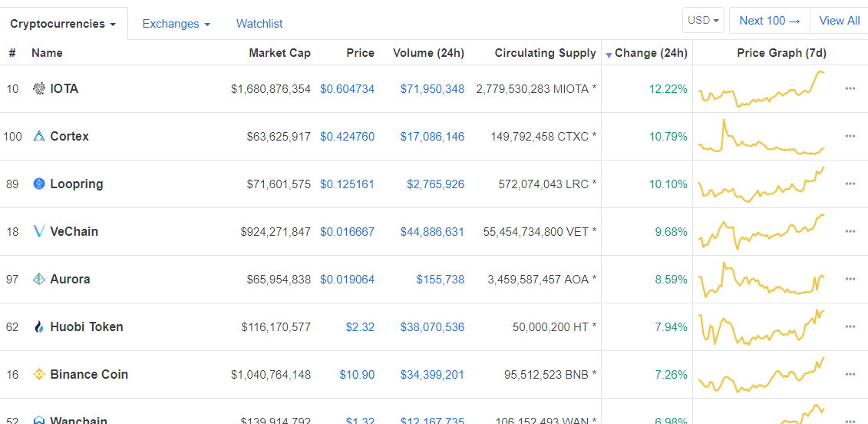The width and height of the screenshot is (868, 424).
Task: Sort table by Market Cap column
Action: pyautogui.click(x=279, y=53)
